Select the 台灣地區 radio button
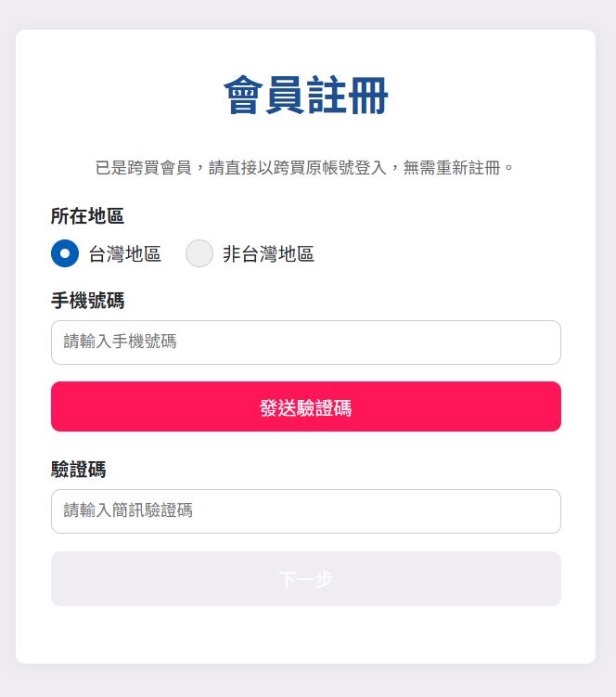 [x=65, y=253]
